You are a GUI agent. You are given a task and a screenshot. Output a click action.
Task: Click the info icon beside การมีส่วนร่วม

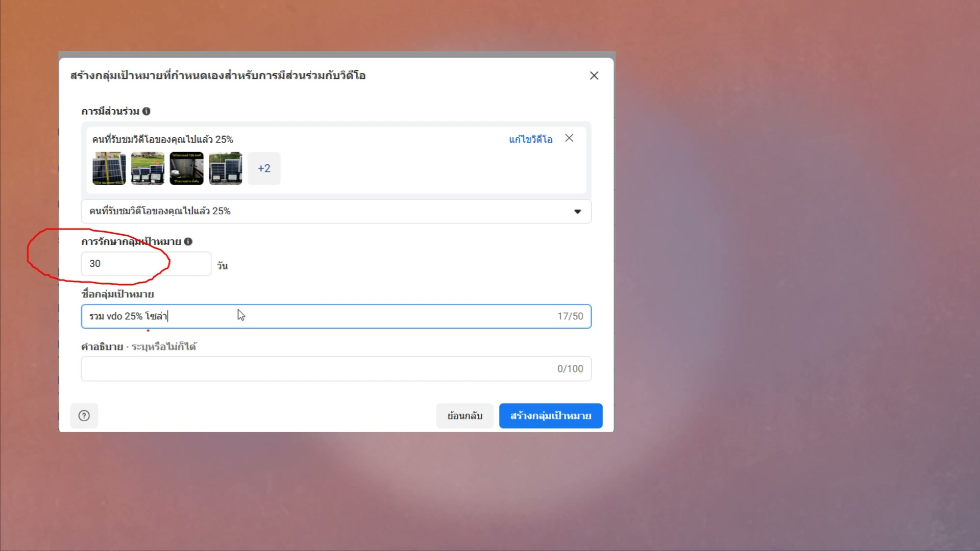click(146, 111)
